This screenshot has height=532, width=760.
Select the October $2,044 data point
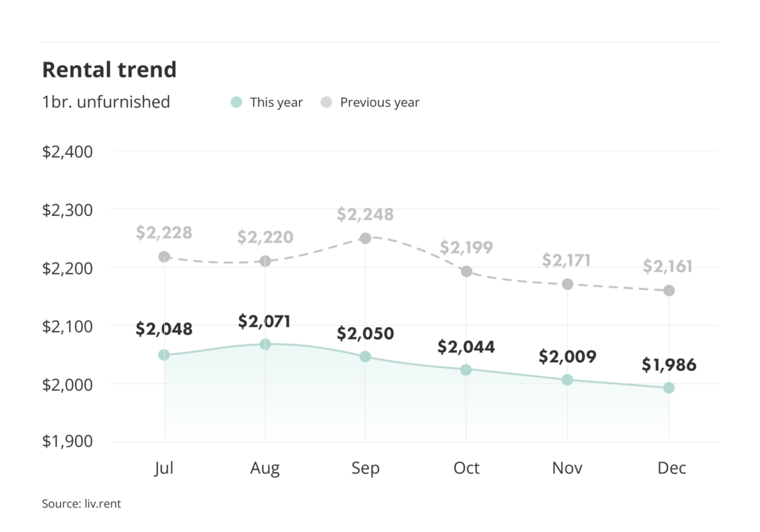[466, 370]
